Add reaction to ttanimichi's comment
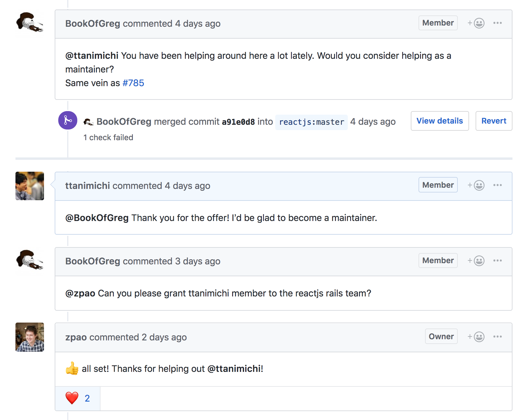Screen dimensions: 519x420 click(476, 185)
